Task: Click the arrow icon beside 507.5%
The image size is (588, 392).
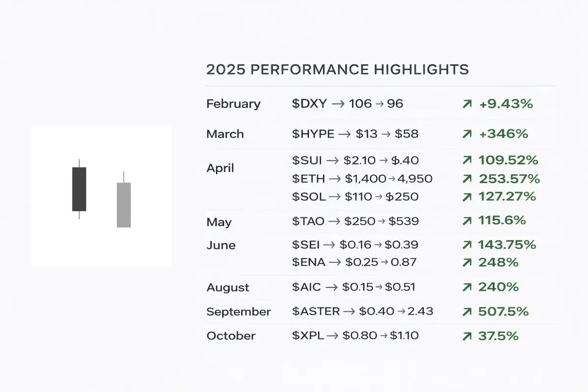Action: 467,312
